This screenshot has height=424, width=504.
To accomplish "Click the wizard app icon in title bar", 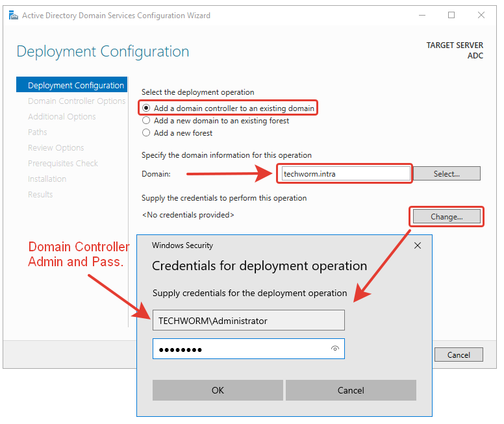I will pyautogui.click(x=13, y=15).
